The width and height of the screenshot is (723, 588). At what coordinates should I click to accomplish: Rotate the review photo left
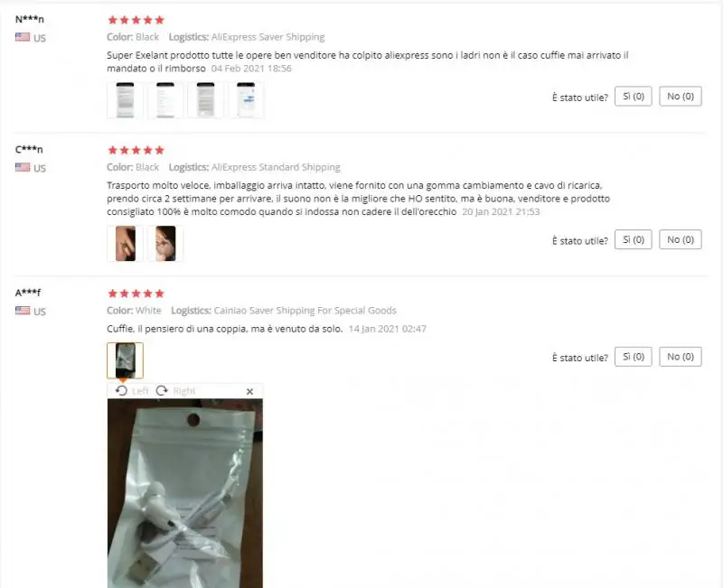[x=132, y=391]
